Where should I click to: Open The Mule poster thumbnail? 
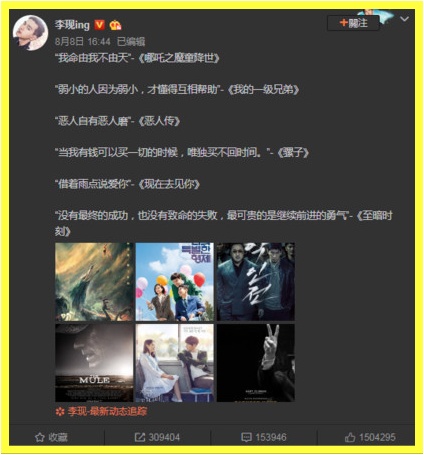94,363
